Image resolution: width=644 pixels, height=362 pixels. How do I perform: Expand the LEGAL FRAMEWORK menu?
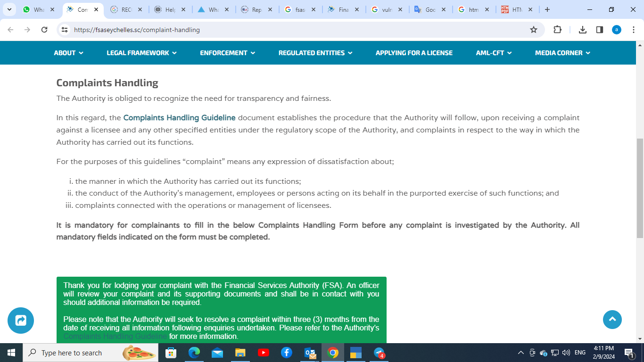tap(141, 53)
